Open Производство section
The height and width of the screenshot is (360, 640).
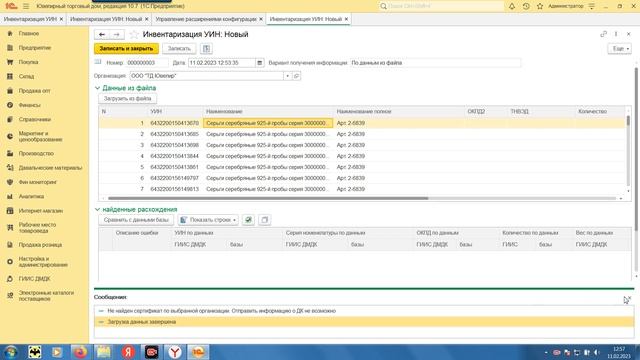coord(36,153)
